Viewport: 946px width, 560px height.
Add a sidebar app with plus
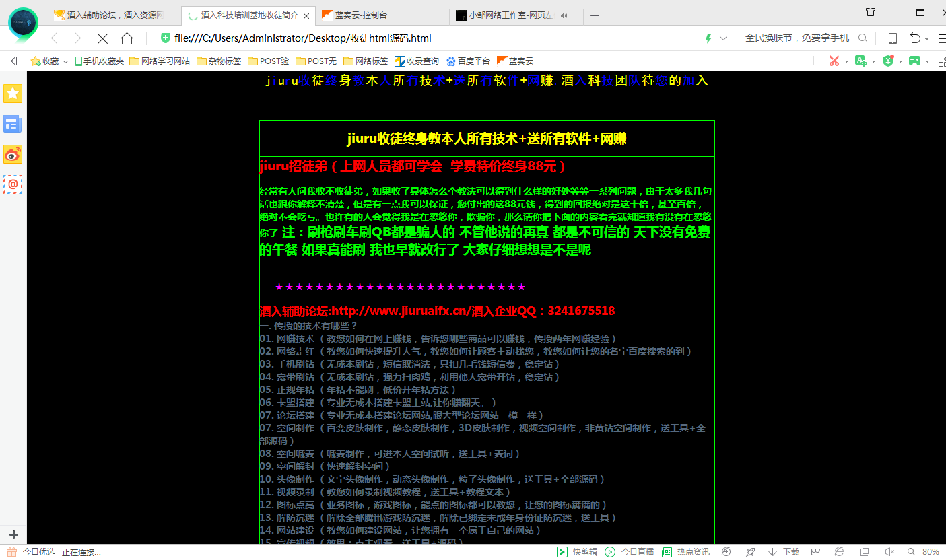[x=13, y=535]
